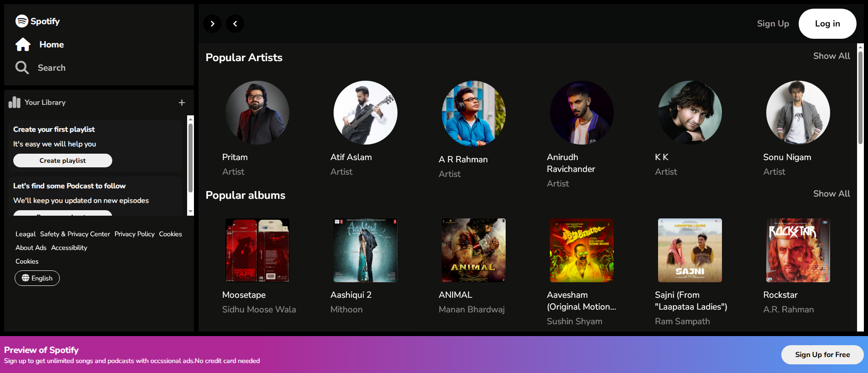The width and height of the screenshot is (868, 373).
Task: Click the globe icon on English button
Action: [26, 278]
